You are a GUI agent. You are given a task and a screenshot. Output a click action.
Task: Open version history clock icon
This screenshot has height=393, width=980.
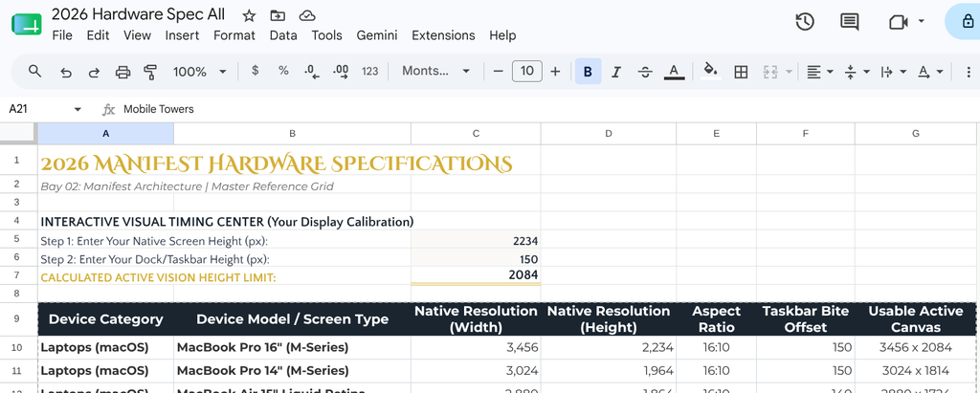click(x=804, y=22)
